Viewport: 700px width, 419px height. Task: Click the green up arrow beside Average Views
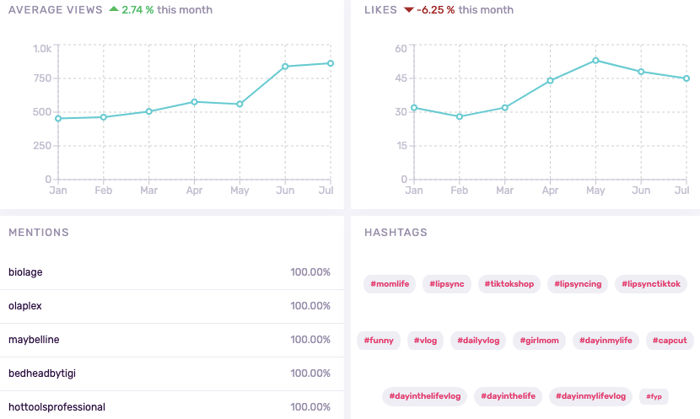tap(113, 10)
